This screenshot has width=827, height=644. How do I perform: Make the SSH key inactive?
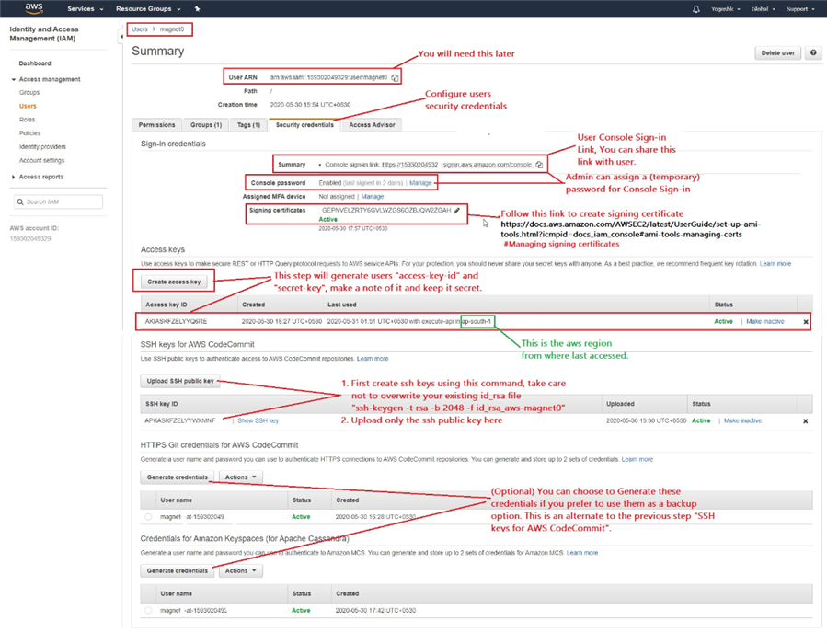[x=742, y=420]
